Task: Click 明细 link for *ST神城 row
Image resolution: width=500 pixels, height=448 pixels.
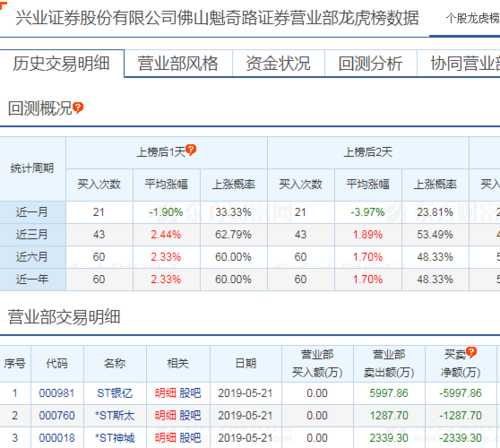Action: 166,438
